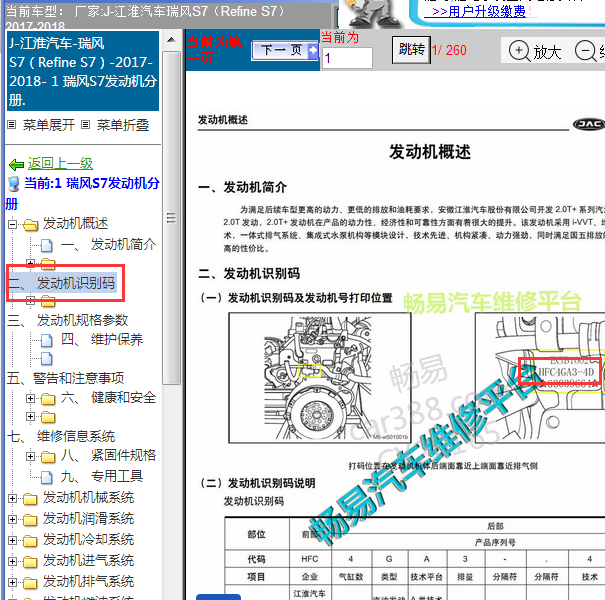Select 四、维护保养 tree item
The height and width of the screenshot is (600, 605).
[102, 340]
